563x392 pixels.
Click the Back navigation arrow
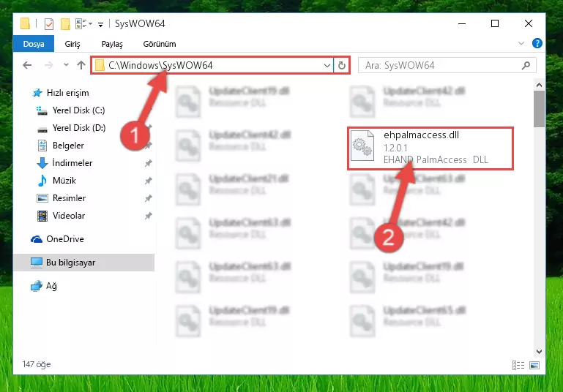coord(27,65)
